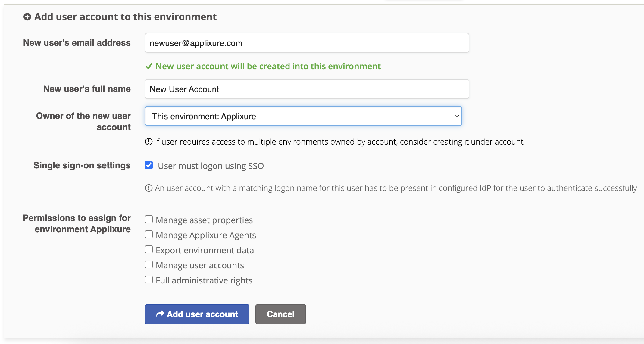Click the 'Permissions to assign for environment Applixure' label
Viewport: 644px width, 344px height.
[x=77, y=224]
